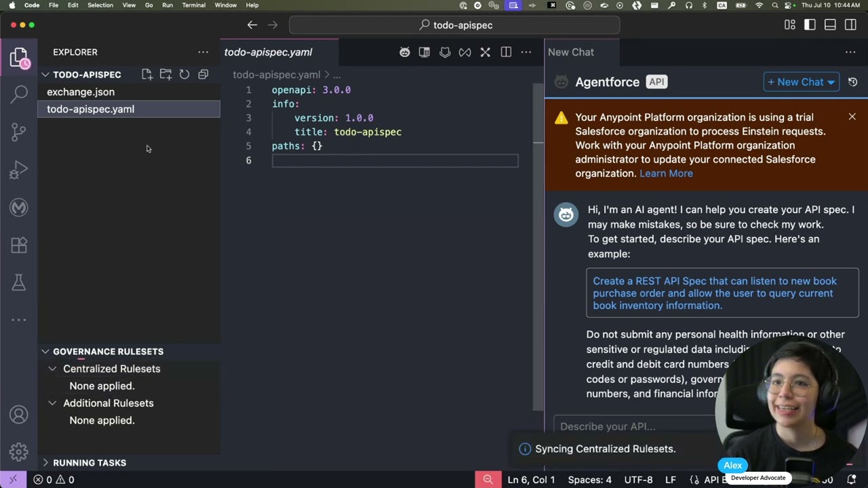Use the example REST API Spec prompt
The image size is (868, 488).
click(x=722, y=293)
